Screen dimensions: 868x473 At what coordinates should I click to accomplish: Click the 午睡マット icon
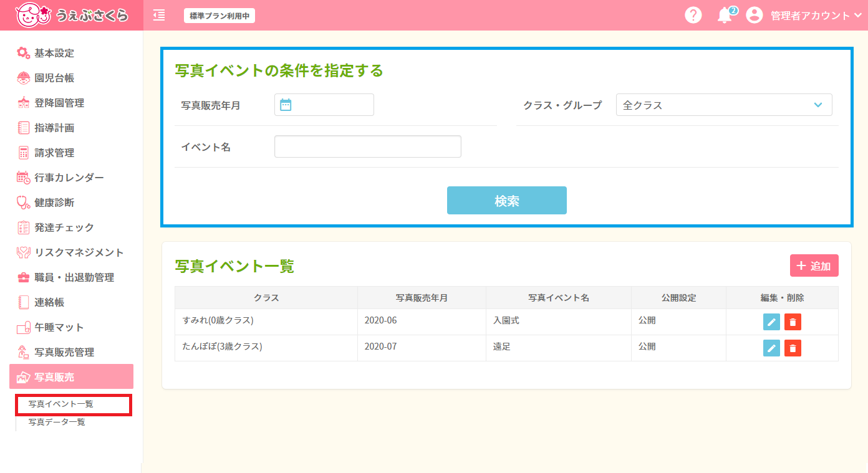(23, 327)
